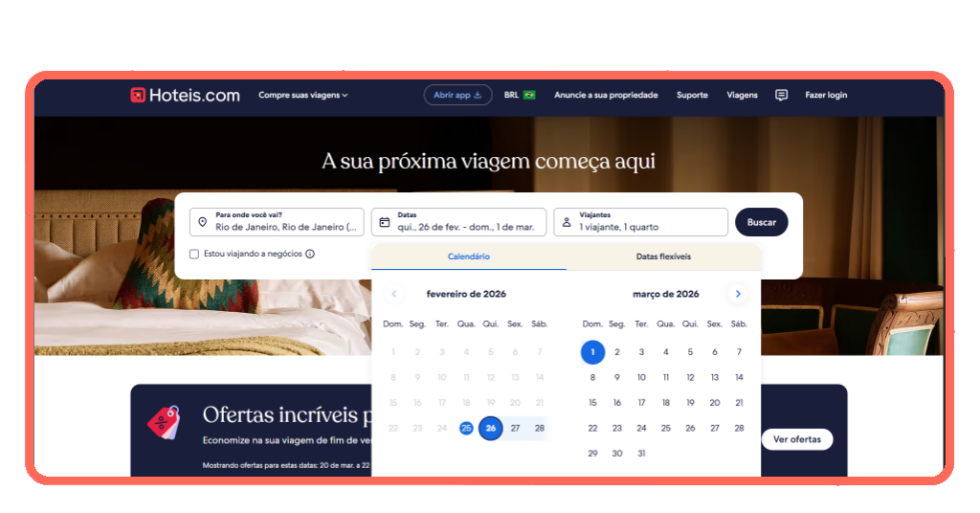Viewport: 980px width, 513px height.
Task: Expand 'Compre suas viagens' dropdown
Action: point(303,95)
